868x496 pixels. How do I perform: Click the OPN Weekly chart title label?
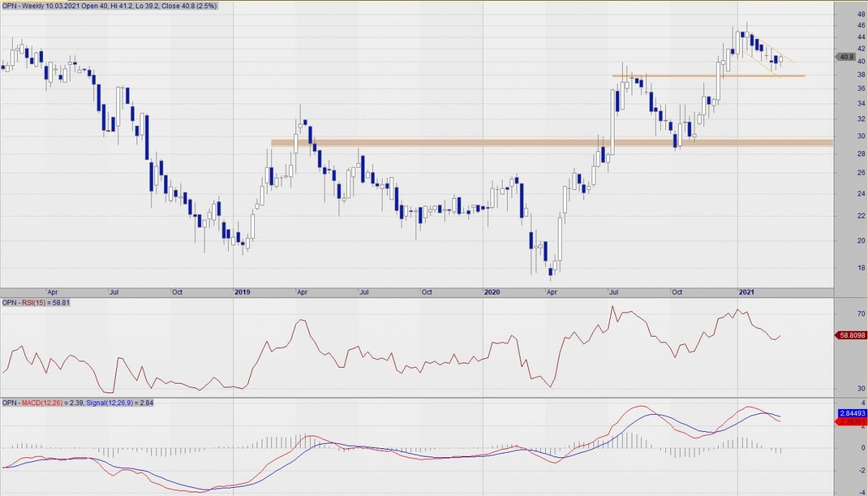(109, 6)
